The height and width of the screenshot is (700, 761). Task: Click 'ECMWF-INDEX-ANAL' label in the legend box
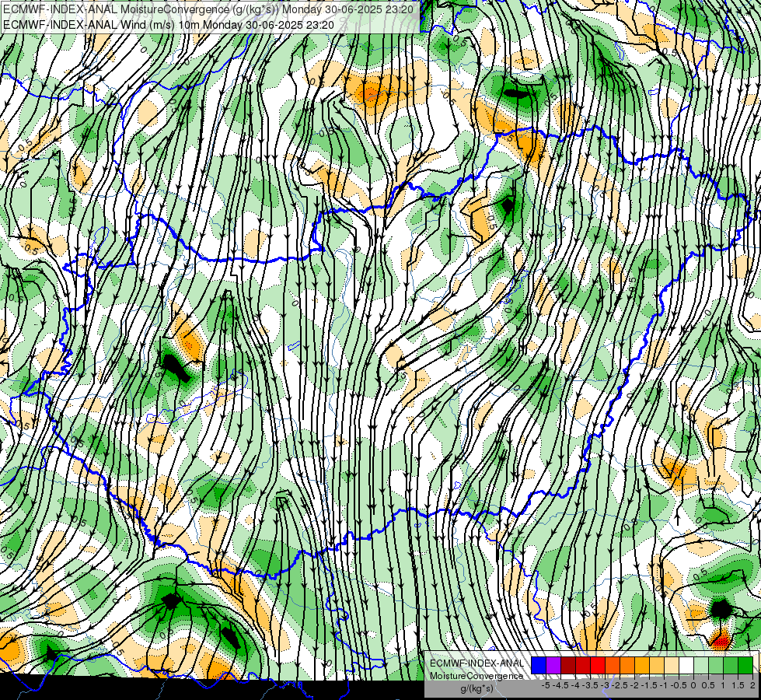[x=477, y=663]
